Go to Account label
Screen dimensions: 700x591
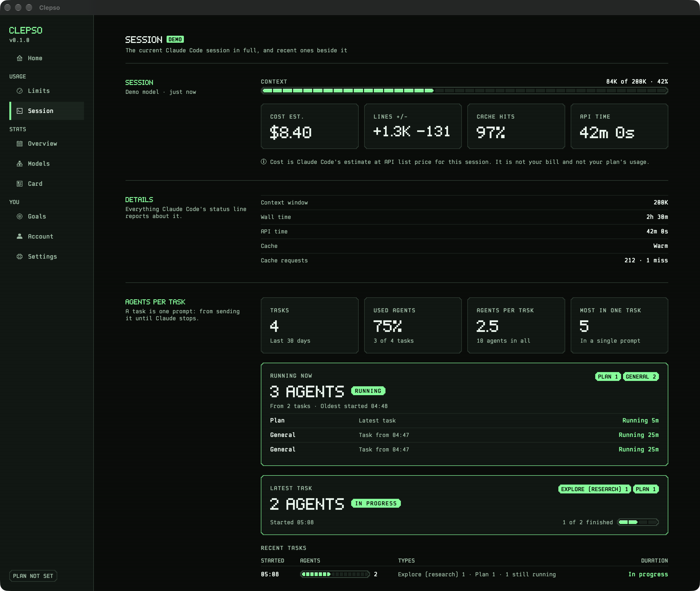tap(41, 236)
